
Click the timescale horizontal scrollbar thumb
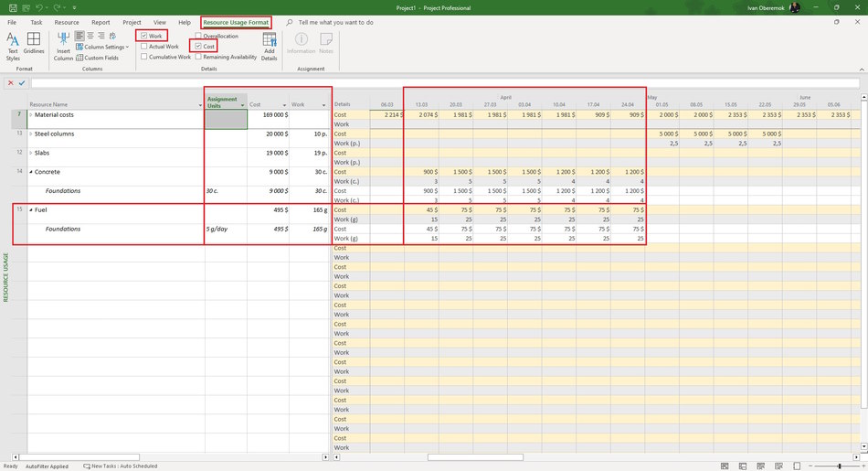pyautogui.click(x=475, y=457)
